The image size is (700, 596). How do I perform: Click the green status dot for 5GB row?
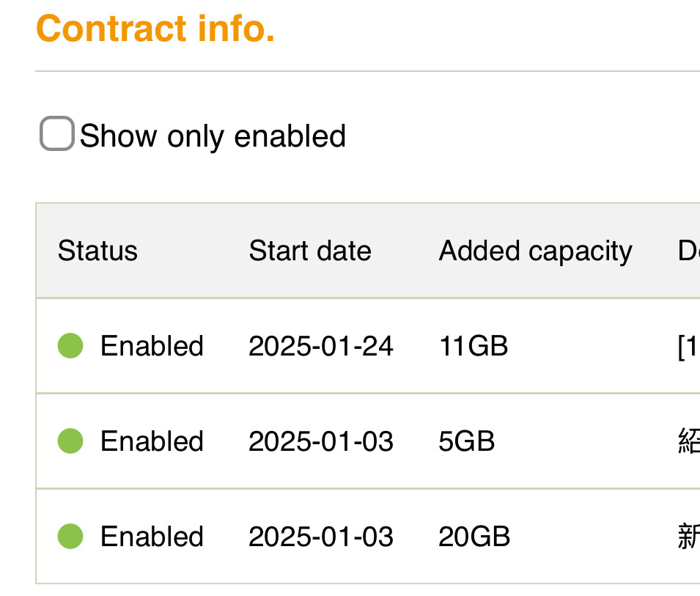click(70, 441)
